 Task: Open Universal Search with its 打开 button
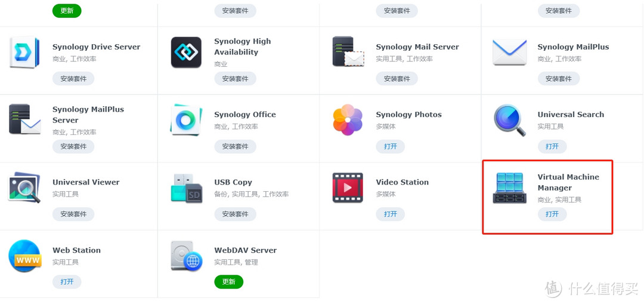552,146
